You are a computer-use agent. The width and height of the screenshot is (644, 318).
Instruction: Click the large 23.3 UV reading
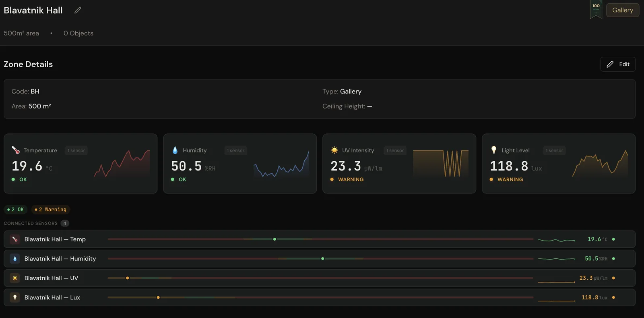pyautogui.click(x=346, y=166)
